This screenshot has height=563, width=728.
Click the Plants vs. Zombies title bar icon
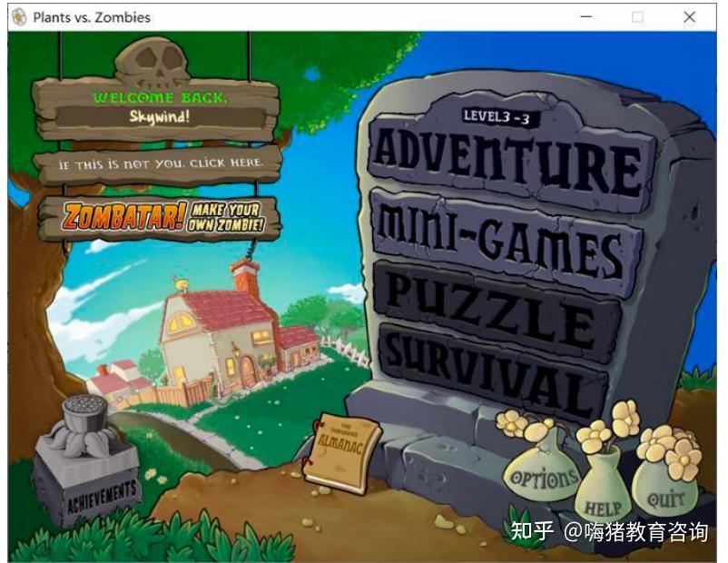(19, 17)
